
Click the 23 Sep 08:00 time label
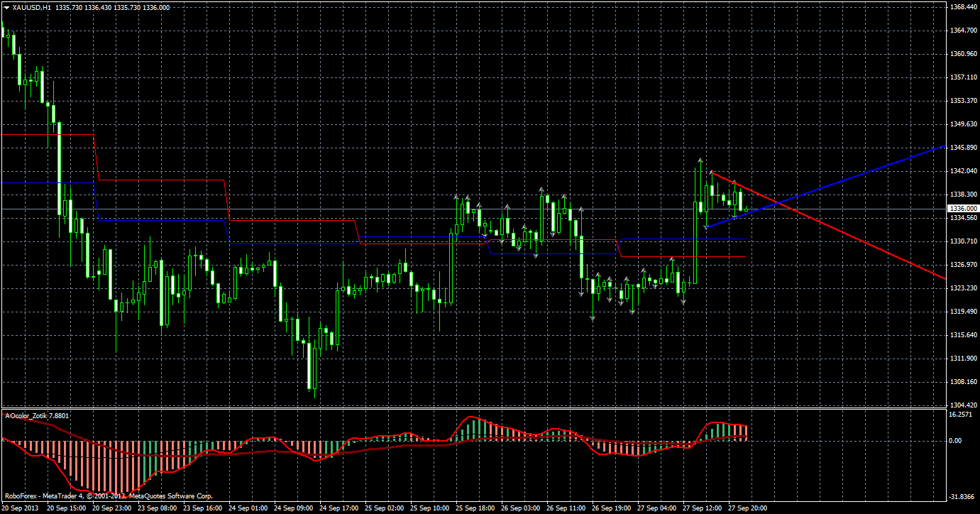159,508
